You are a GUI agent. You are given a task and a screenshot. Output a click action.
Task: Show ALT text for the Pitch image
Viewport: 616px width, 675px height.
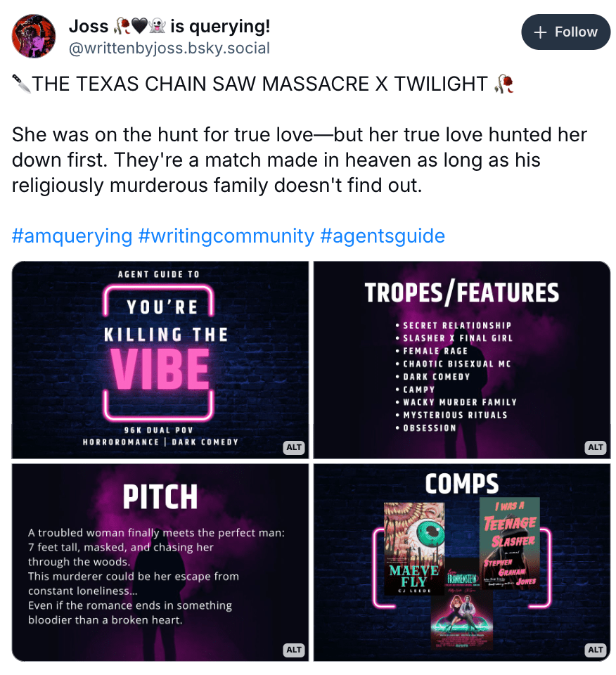tap(294, 650)
